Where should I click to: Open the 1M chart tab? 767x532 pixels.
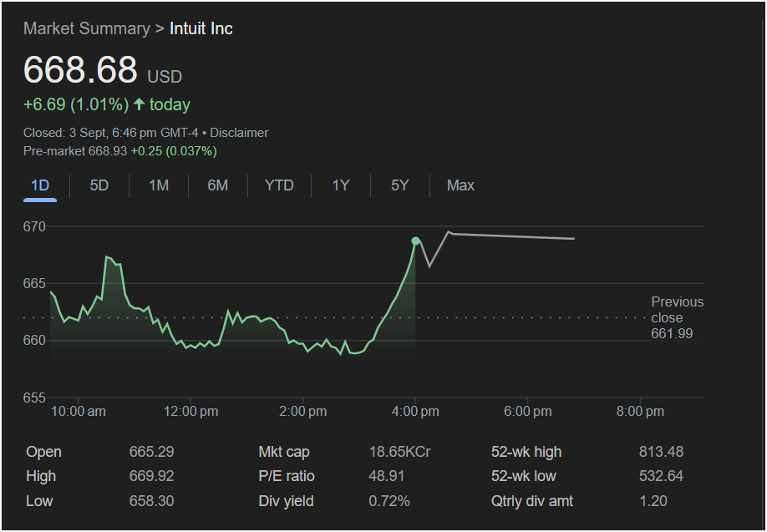click(159, 185)
